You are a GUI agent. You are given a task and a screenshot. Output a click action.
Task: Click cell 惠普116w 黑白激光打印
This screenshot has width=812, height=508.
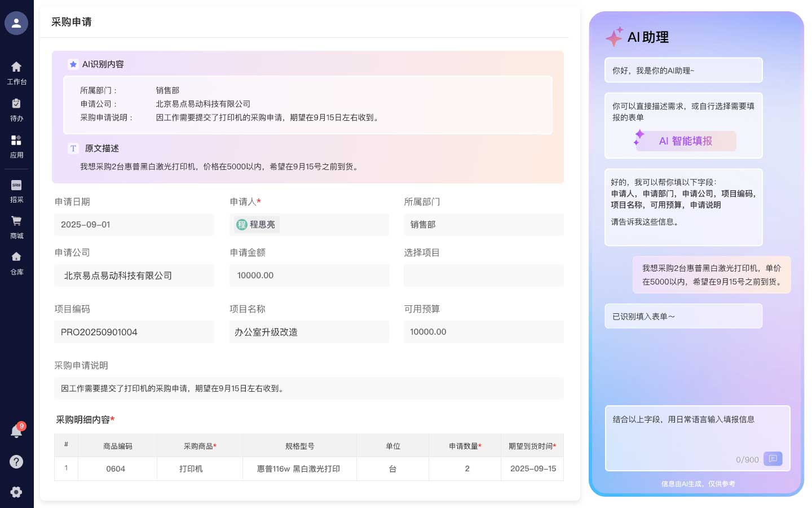299,468
